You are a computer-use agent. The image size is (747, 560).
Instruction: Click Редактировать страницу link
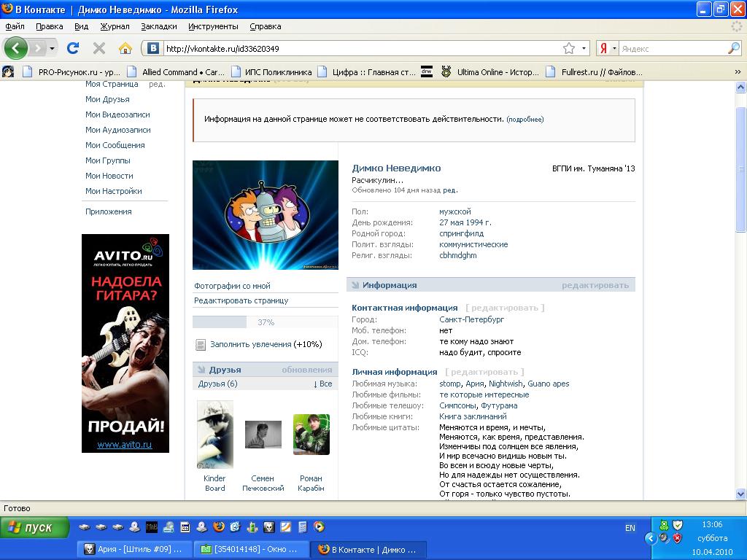(241, 300)
